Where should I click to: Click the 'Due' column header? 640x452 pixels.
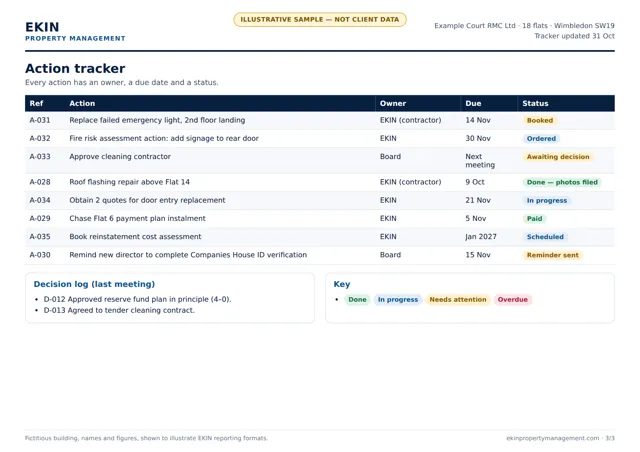point(473,103)
